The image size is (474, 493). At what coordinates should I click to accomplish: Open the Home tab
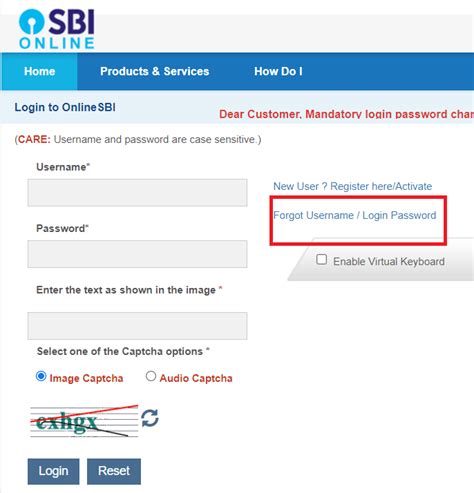[x=39, y=71]
